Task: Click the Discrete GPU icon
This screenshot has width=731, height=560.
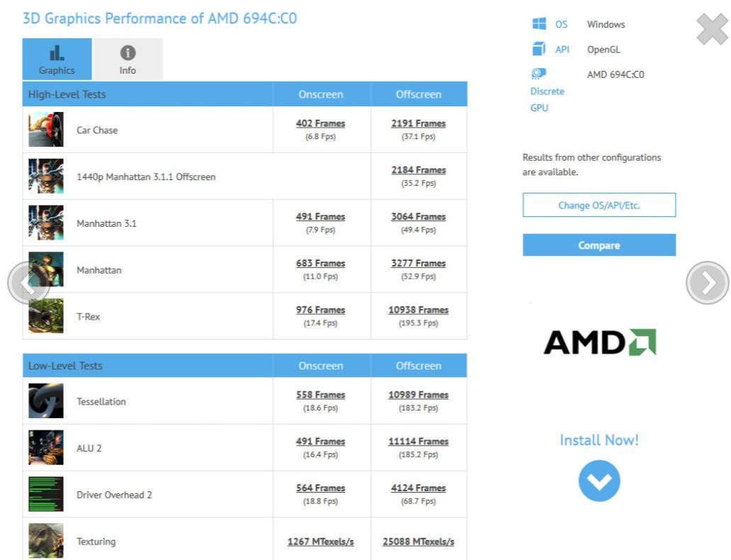Action: pyautogui.click(x=539, y=74)
